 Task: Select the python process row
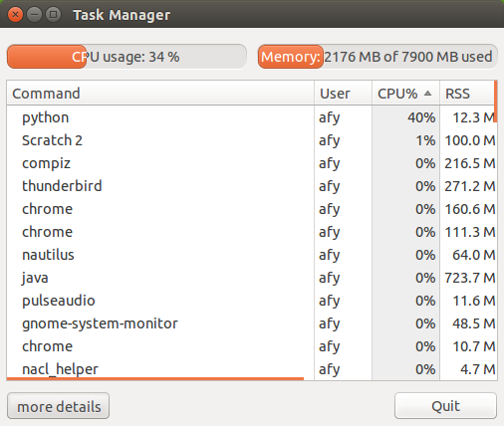(251, 117)
